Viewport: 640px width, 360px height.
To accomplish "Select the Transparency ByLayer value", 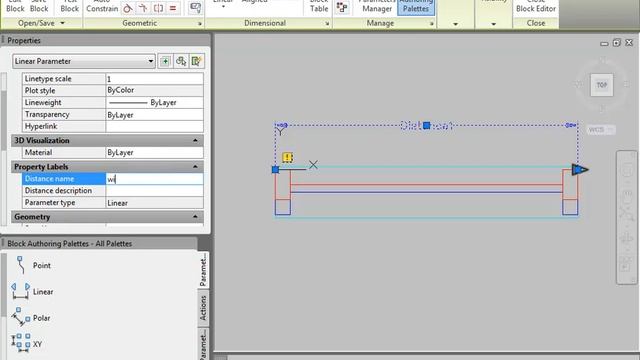I will pyautogui.click(x=154, y=115).
